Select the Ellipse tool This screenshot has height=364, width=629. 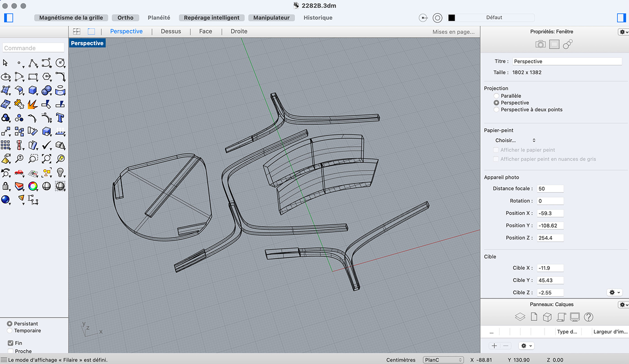tap(5, 77)
